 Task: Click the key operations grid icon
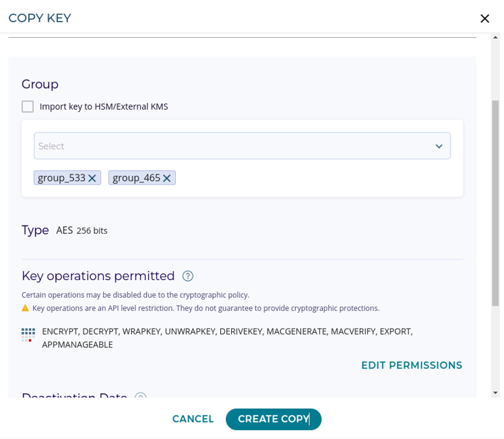pos(28,335)
